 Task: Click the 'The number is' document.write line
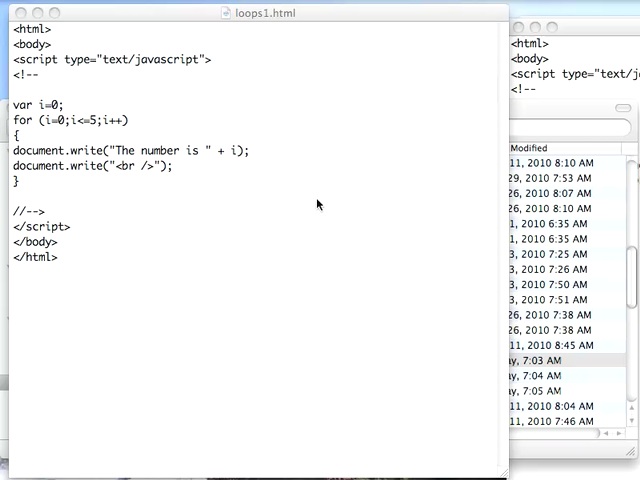[x=131, y=151]
